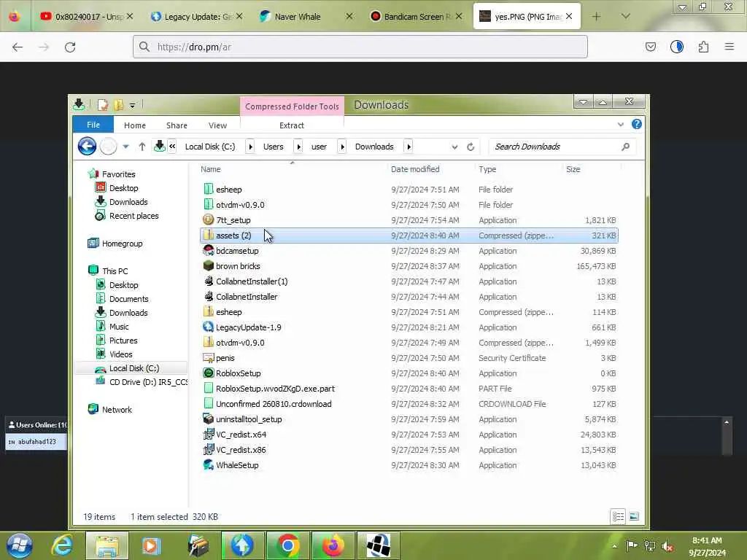This screenshot has width=747, height=560.
Task: Open a new Firefox tab
Action: coord(596,17)
